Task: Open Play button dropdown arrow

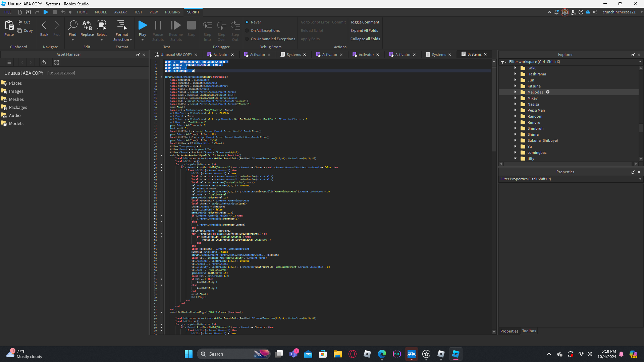Action: [143, 40]
